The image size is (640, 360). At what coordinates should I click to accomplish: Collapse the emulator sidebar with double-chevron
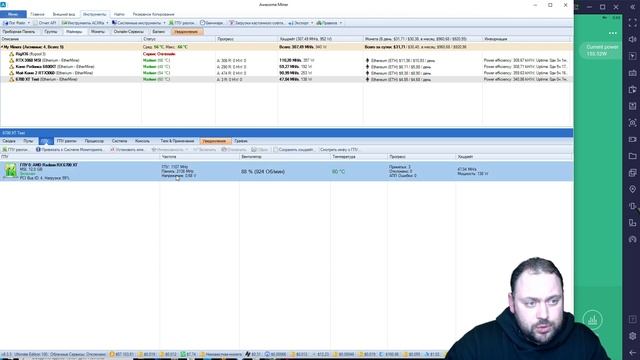pos(632,7)
